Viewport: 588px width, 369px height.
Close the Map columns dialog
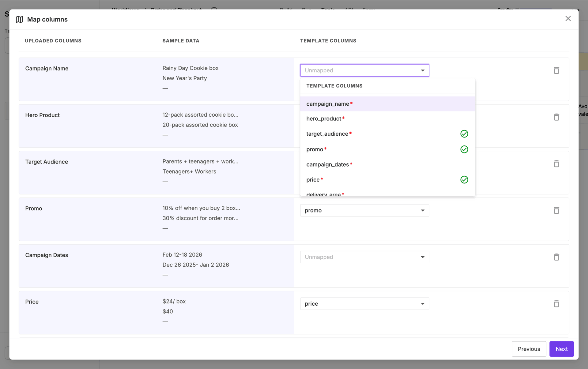click(568, 19)
